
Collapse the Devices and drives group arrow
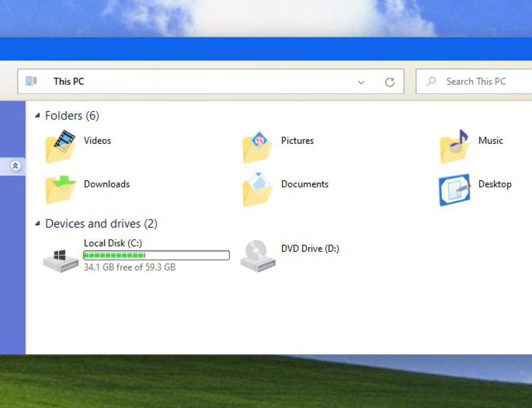click(x=37, y=224)
